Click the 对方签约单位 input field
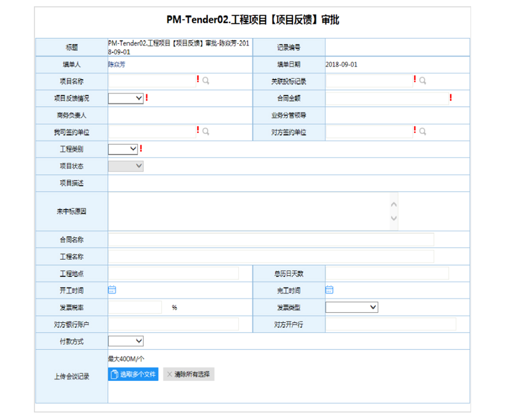The height and width of the screenshot is (420, 505). tap(369, 132)
